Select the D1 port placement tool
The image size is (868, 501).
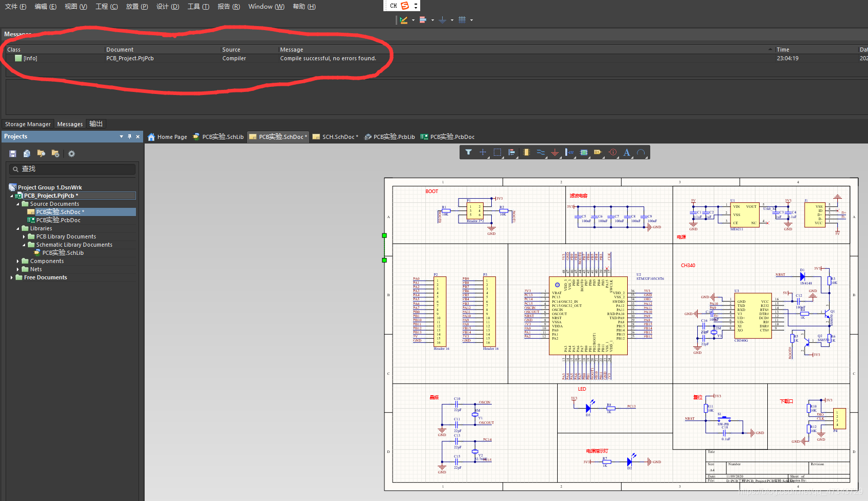point(598,152)
